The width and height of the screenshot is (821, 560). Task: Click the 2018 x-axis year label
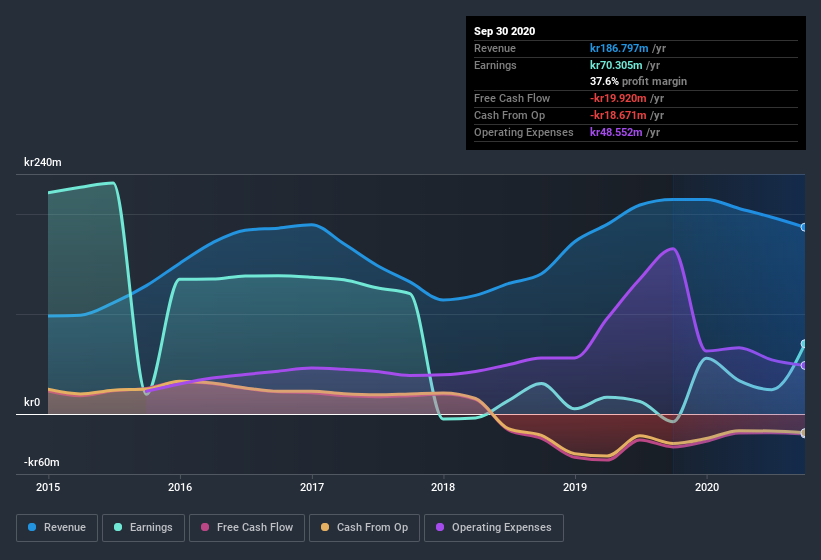coord(443,487)
